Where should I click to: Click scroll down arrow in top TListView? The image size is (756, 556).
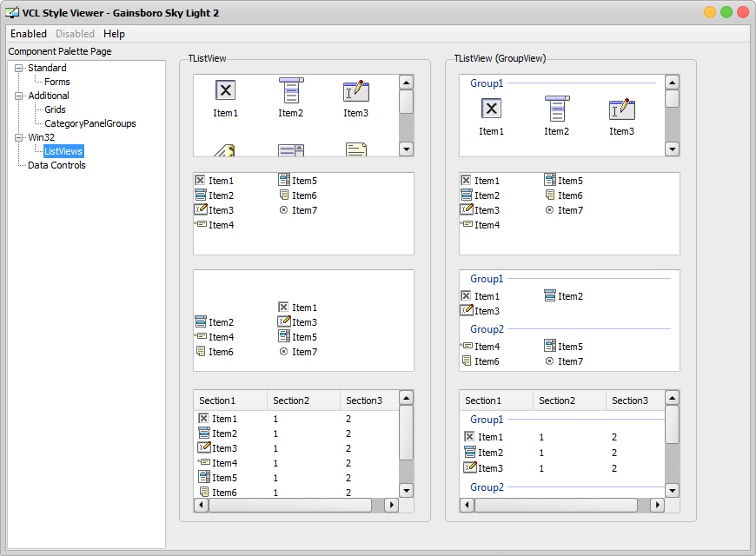click(407, 149)
